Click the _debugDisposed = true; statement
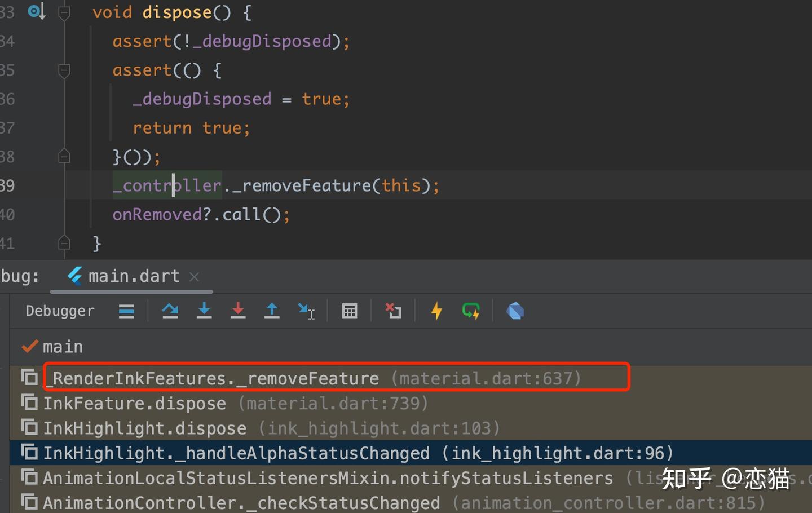 pyautogui.click(x=241, y=99)
